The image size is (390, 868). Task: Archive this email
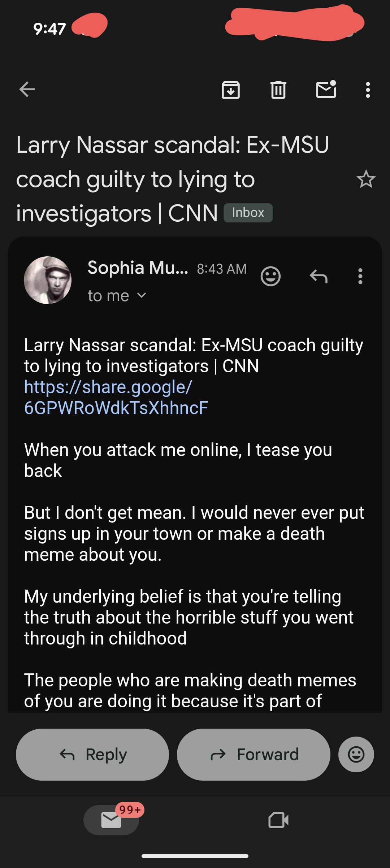(x=231, y=90)
